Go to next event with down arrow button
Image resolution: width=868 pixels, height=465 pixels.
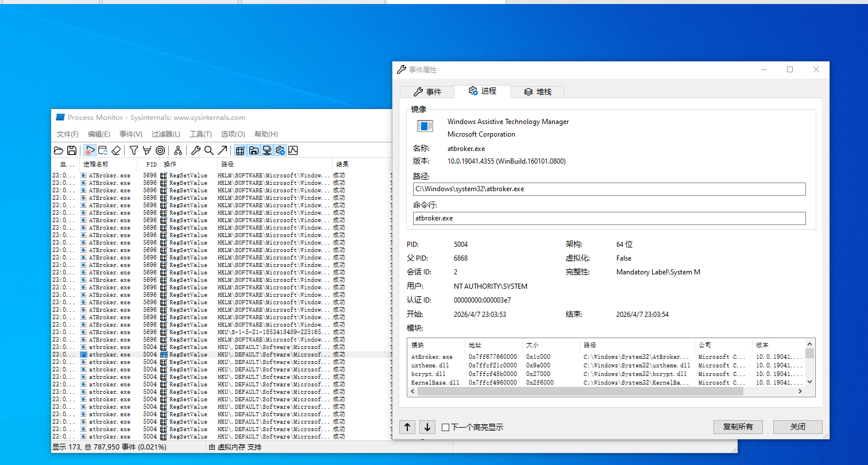pyautogui.click(x=427, y=427)
